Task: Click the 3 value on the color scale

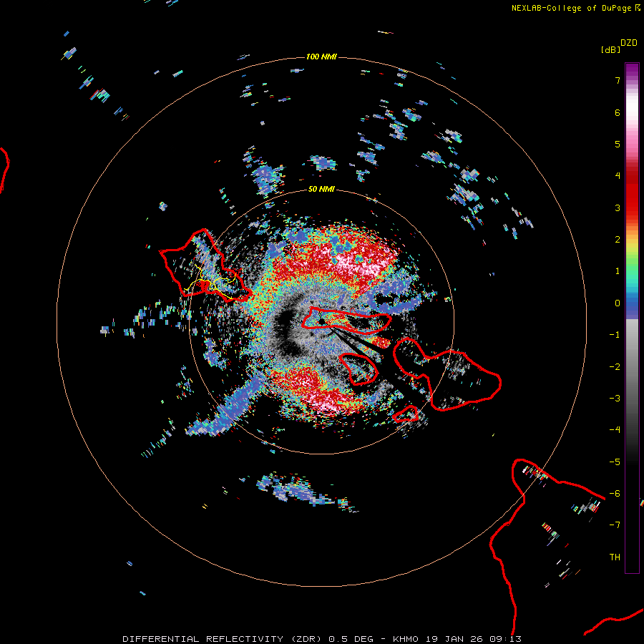Action: pos(618,208)
